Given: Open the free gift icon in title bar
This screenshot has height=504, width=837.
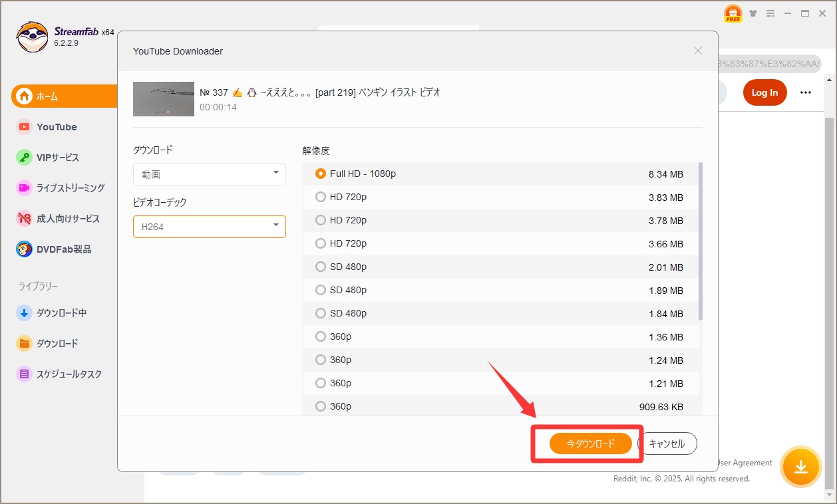Looking at the screenshot, I should coord(733,14).
